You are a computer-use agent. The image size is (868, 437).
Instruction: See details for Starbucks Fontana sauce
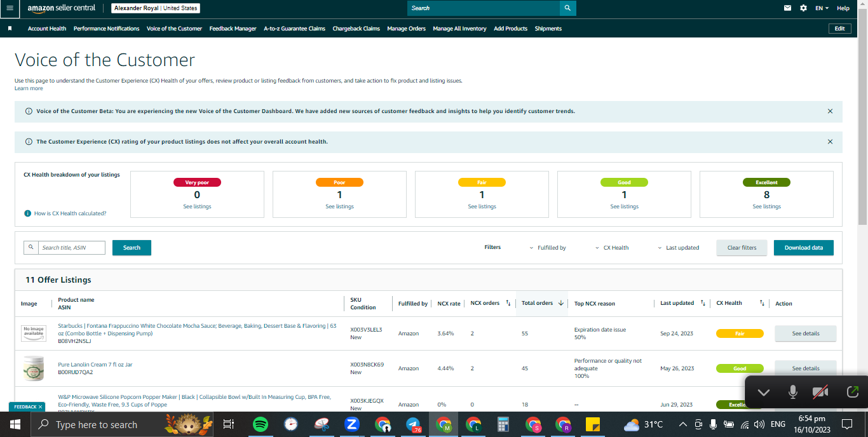tap(806, 333)
